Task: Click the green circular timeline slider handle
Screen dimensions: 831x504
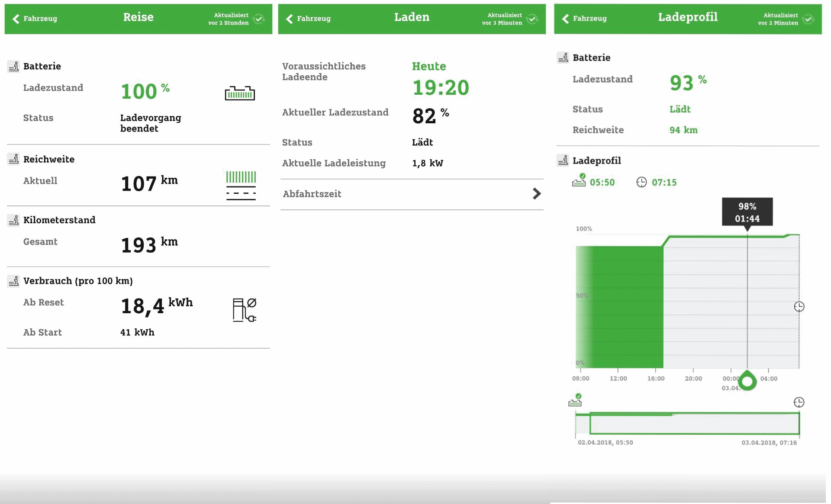Action: (747, 381)
